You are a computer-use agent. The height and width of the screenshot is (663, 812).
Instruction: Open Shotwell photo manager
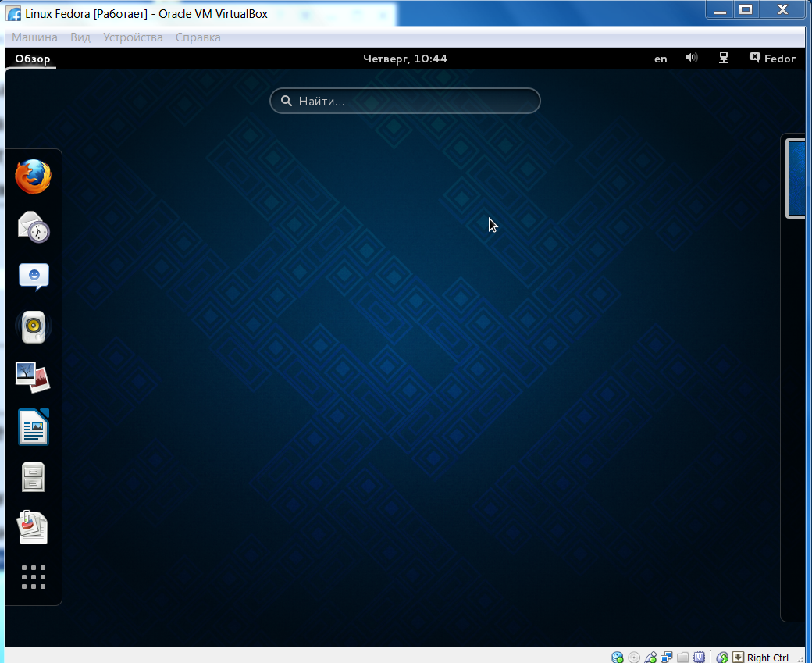(x=34, y=377)
